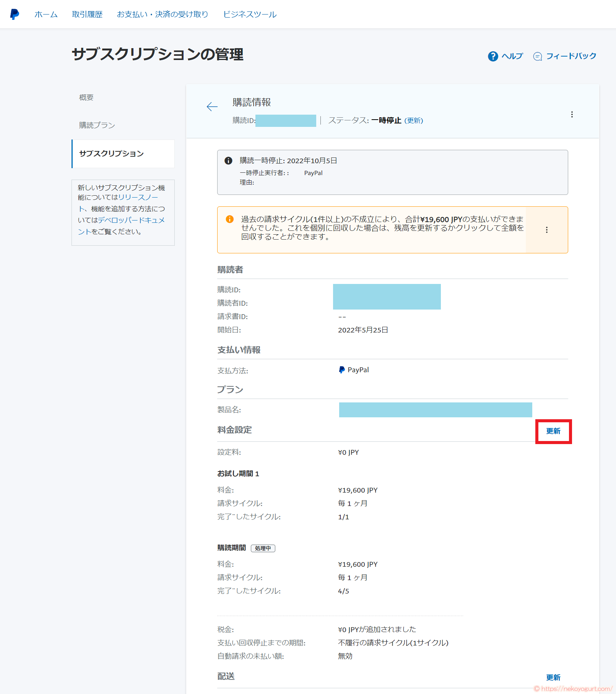Click the 処理中 badge beside 購読期間

[x=263, y=548]
